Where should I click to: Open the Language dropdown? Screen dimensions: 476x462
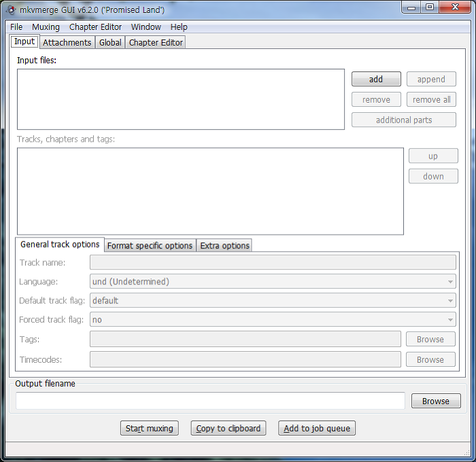(x=273, y=282)
